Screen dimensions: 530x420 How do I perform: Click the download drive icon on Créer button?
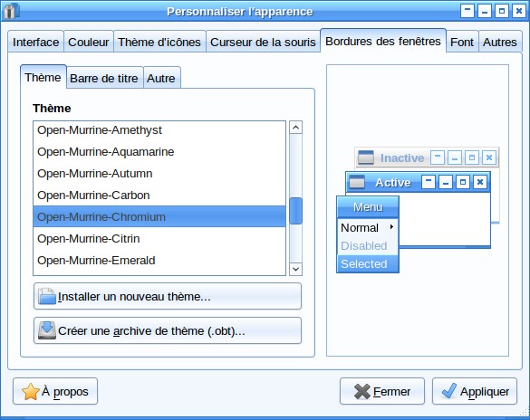click(47, 330)
